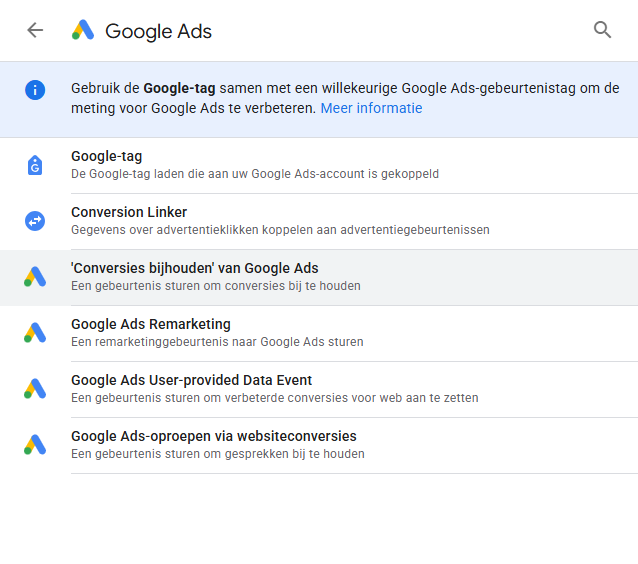Click the Google-tag icon
Screen dimensions: 638x564
[x=35, y=165]
